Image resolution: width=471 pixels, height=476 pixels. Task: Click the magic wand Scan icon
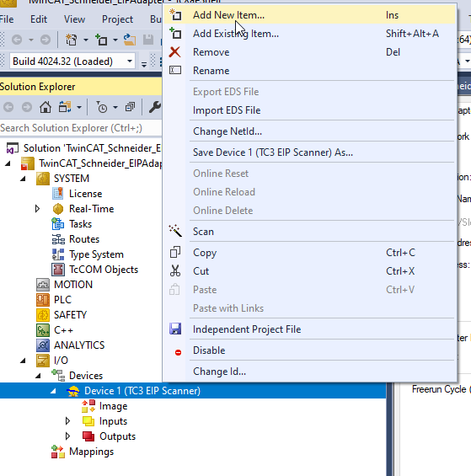175,231
